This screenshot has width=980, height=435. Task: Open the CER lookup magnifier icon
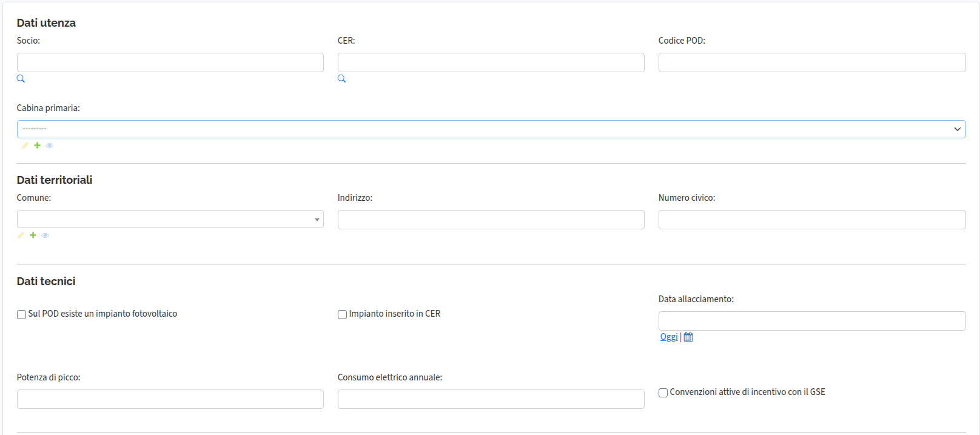(x=342, y=79)
